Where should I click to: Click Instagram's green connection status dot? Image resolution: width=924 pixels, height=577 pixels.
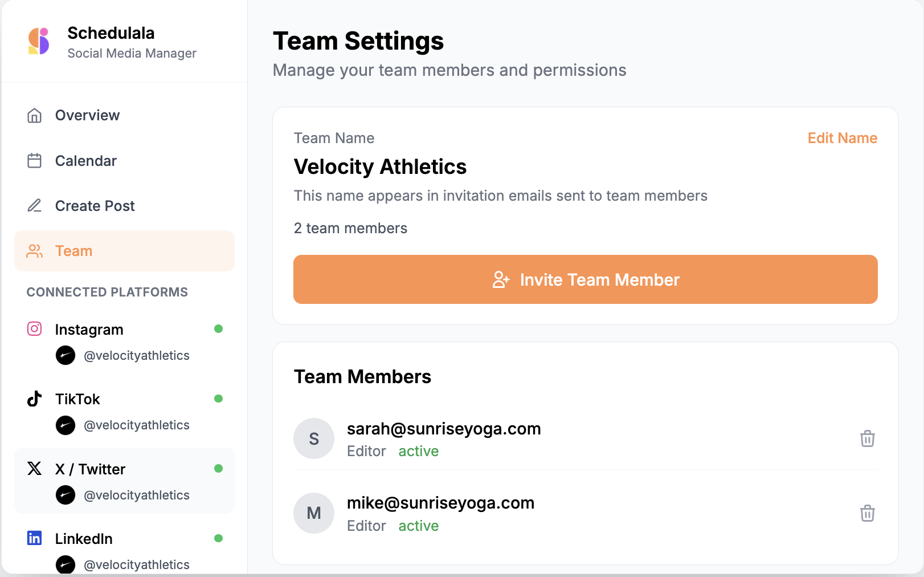click(x=219, y=329)
